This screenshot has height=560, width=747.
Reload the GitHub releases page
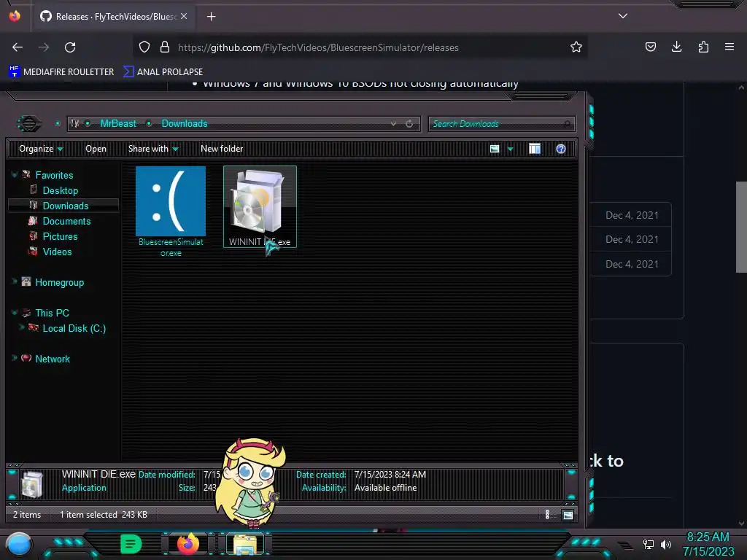coord(70,47)
